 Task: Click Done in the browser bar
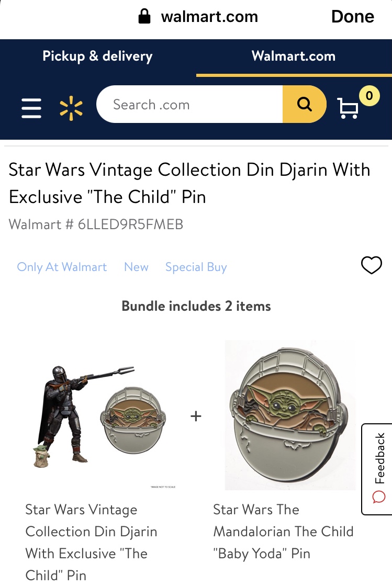(x=352, y=16)
